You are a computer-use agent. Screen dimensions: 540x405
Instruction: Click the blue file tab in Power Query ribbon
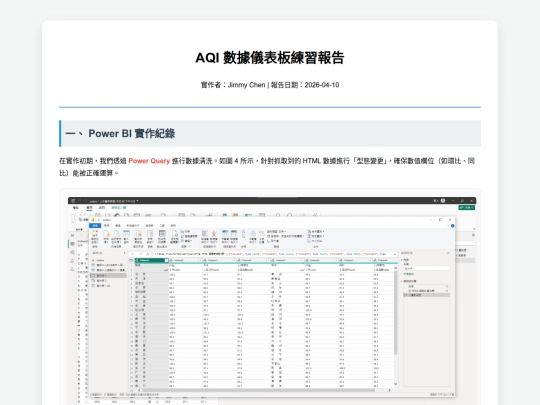tap(95, 226)
